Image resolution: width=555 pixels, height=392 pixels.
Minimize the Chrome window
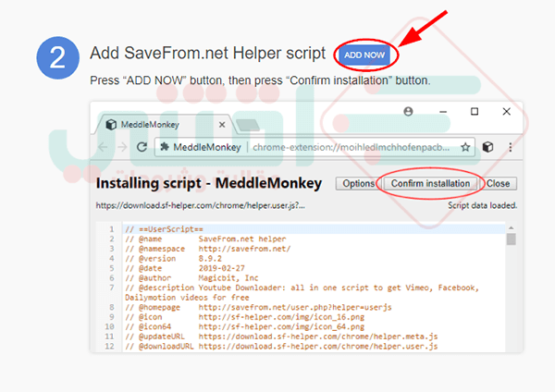pyautogui.click(x=443, y=112)
